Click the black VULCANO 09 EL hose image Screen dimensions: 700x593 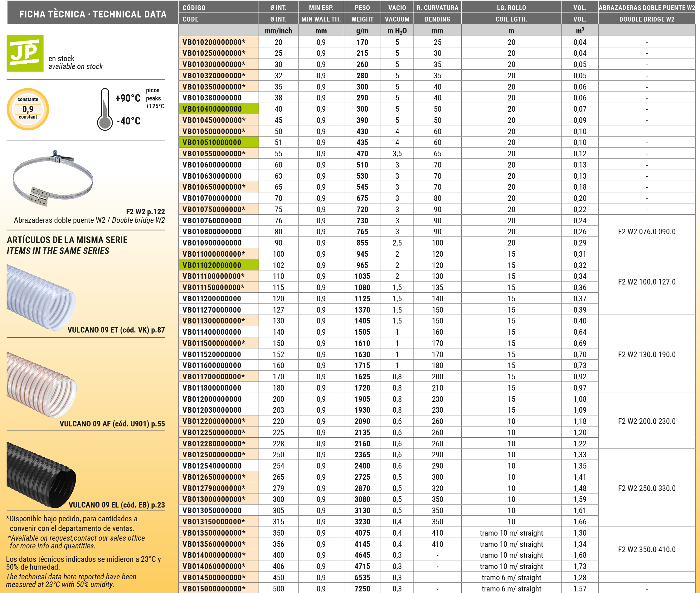[x=41, y=475]
